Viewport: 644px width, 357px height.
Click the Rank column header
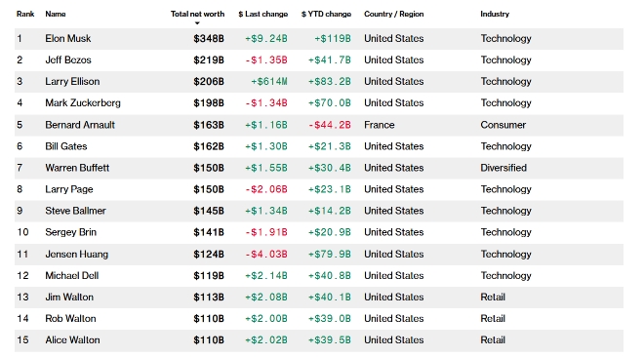point(25,14)
